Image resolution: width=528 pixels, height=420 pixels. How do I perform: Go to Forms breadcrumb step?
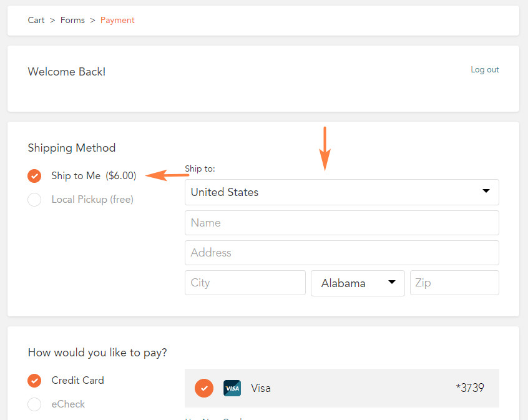pyautogui.click(x=72, y=20)
